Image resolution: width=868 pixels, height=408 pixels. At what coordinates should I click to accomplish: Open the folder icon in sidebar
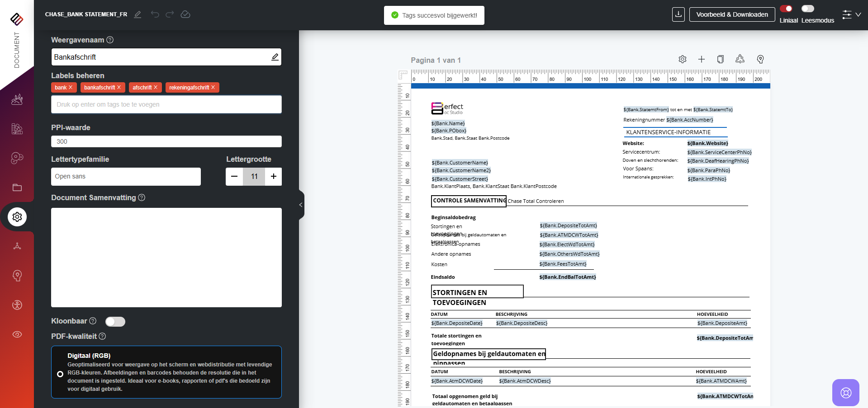click(17, 188)
